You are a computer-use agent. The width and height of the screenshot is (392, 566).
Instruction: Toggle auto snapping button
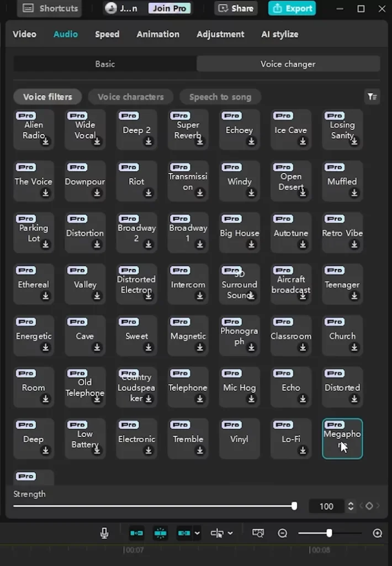click(x=161, y=533)
